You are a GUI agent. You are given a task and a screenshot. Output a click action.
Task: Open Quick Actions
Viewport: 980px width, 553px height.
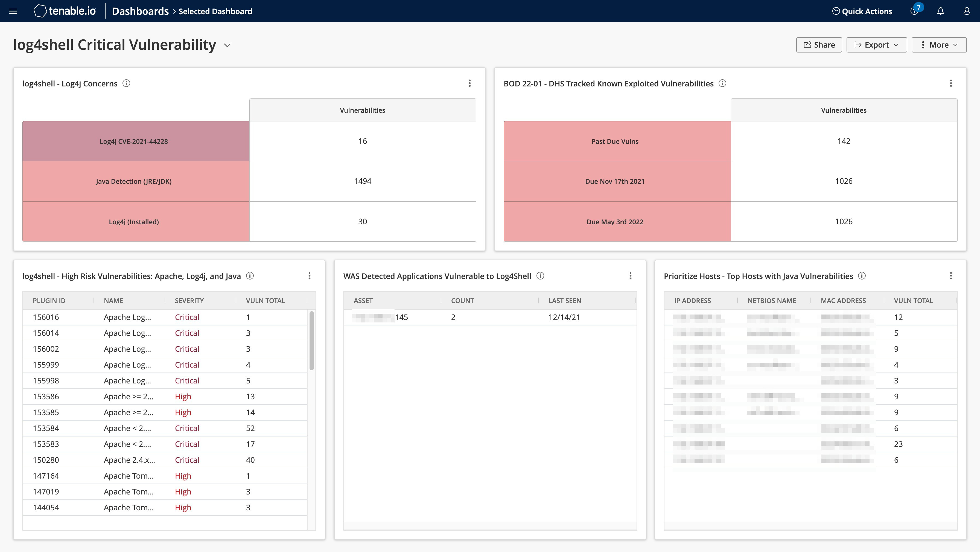click(x=862, y=11)
